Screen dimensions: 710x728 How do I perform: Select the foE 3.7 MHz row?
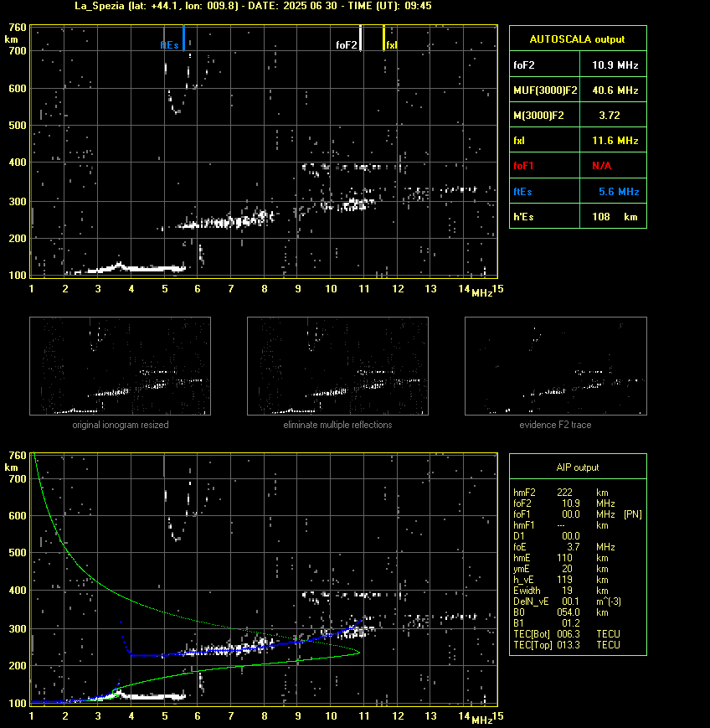(564, 547)
